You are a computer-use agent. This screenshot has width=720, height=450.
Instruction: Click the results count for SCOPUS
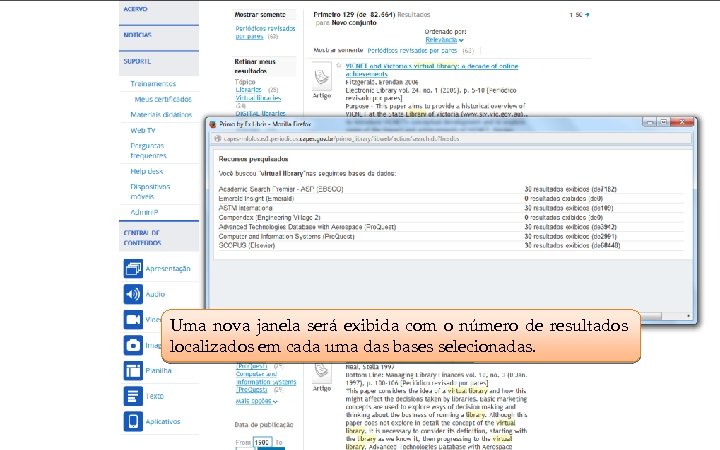coord(572,245)
